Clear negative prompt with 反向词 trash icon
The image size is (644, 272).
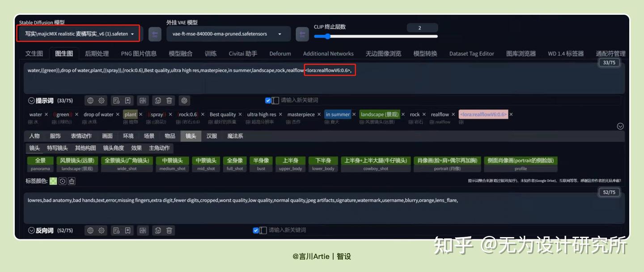169,230
